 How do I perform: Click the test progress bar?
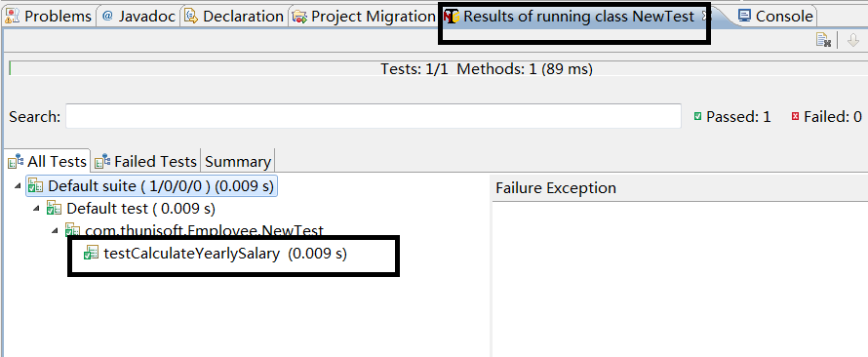point(437,69)
